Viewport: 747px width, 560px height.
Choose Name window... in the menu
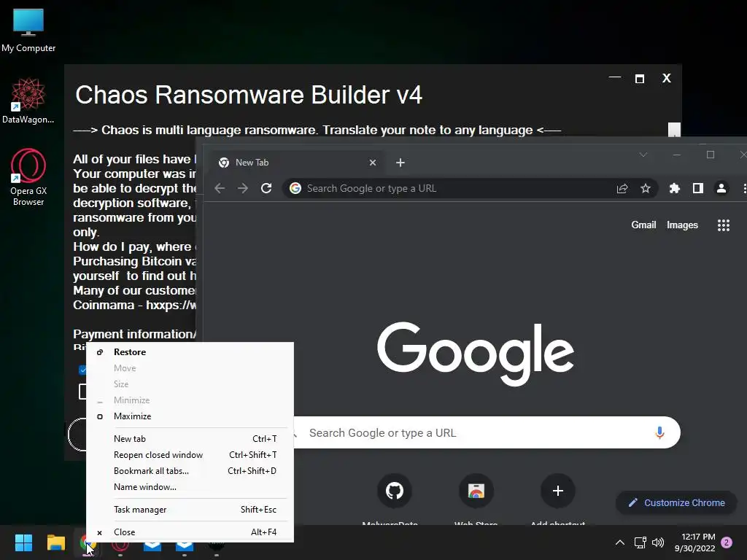(190, 487)
